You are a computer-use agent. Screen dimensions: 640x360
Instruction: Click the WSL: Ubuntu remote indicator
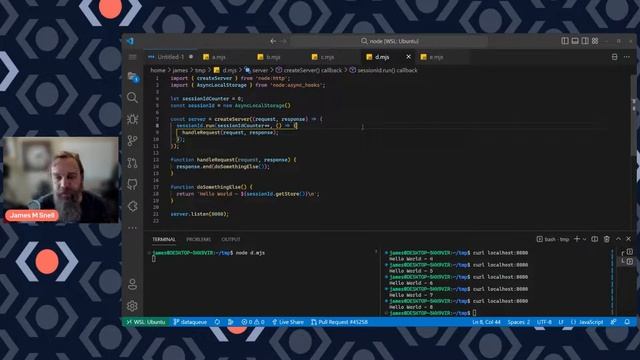pyautogui.click(x=146, y=322)
